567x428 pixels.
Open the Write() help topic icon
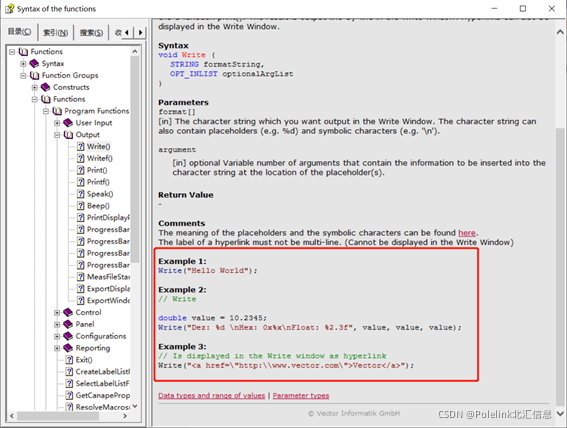(81, 146)
